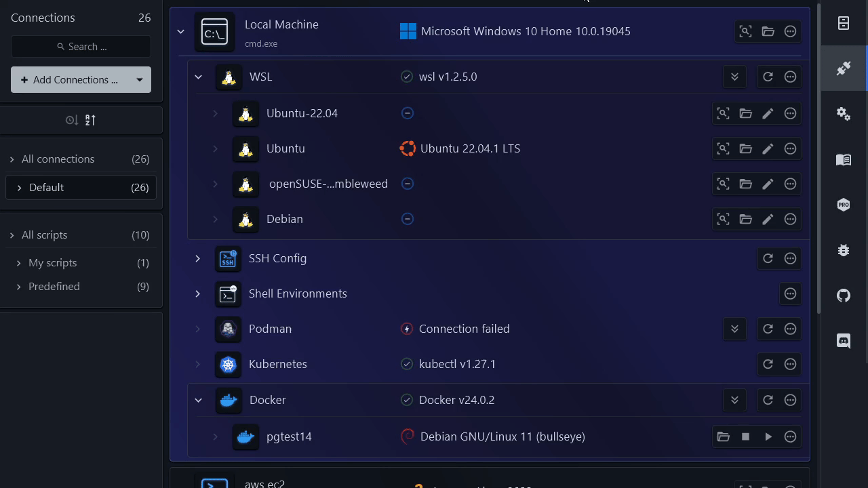Expand all Docker children with double chevron
This screenshot has height=488, width=868.
(x=734, y=400)
